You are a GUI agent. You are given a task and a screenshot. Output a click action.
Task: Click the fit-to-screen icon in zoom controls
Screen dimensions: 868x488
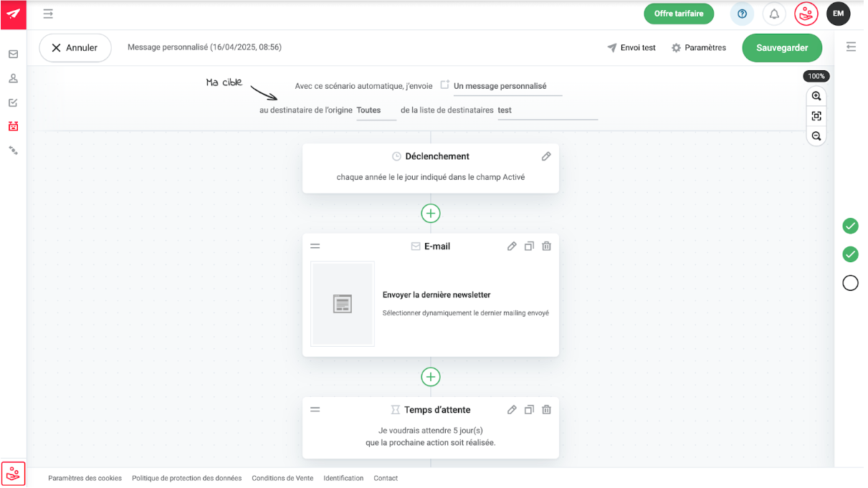[816, 116]
